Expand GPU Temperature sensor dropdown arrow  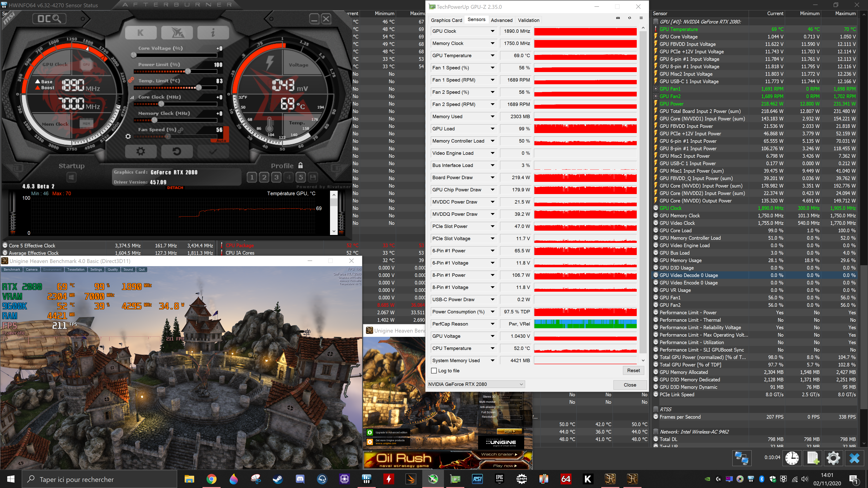point(493,56)
